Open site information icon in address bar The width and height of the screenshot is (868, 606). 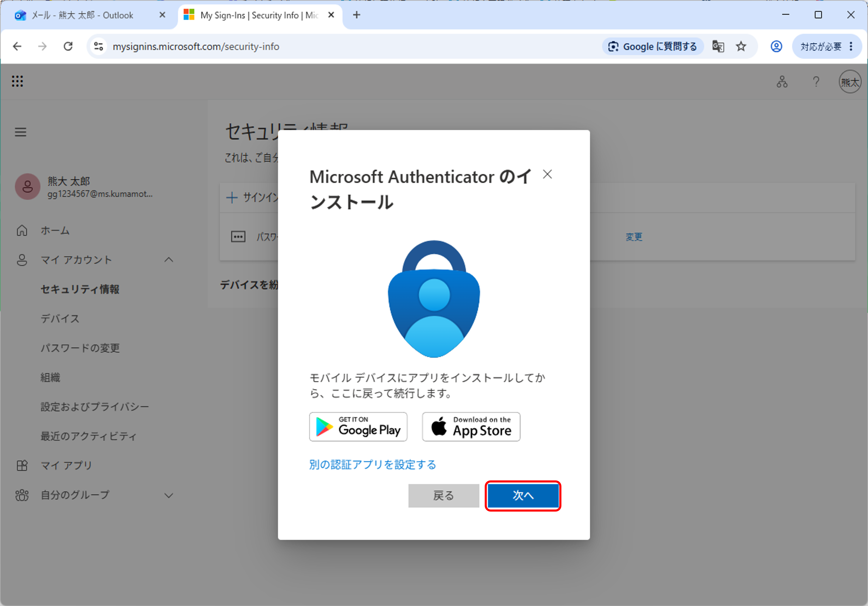[x=99, y=47]
